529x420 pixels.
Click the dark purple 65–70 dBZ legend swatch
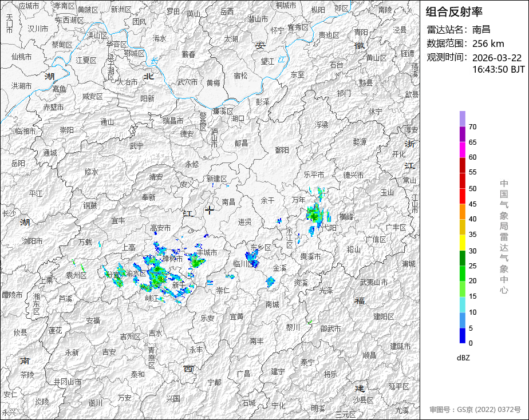click(462, 134)
